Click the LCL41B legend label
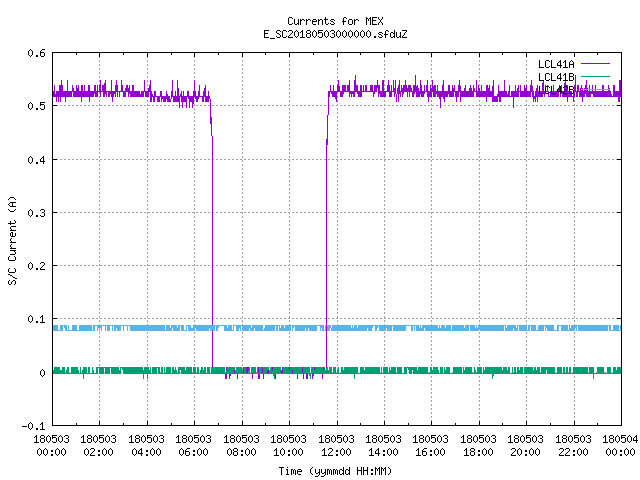This screenshot has width=640, height=480. (556, 77)
